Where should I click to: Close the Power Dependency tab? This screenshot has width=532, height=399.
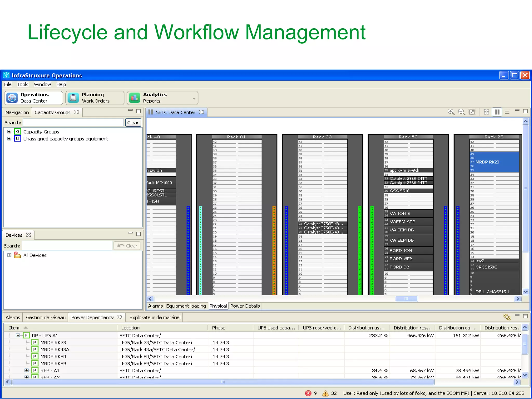click(120, 317)
